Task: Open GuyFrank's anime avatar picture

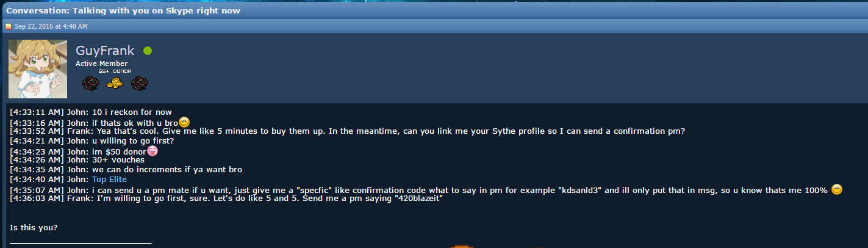Action: [38, 69]
